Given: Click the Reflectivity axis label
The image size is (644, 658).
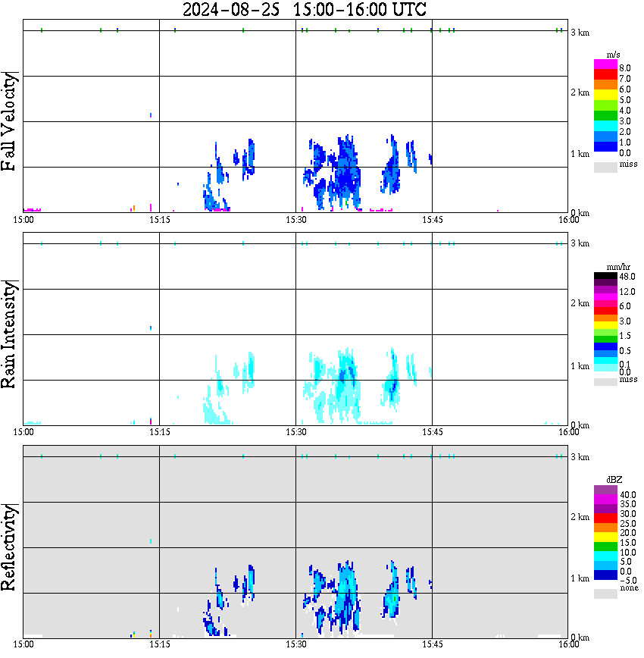Looking at the screenshot, I should click(x=9, y=547).
